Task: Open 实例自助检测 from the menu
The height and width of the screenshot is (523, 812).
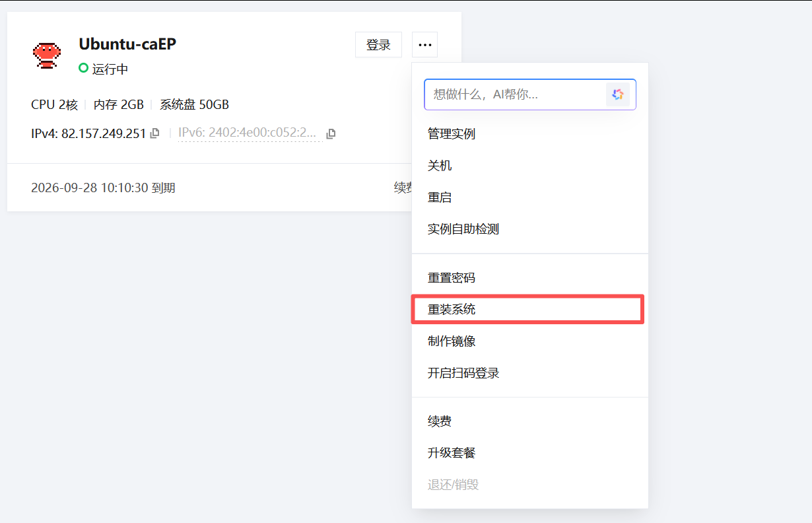Action: pos(463,229)
